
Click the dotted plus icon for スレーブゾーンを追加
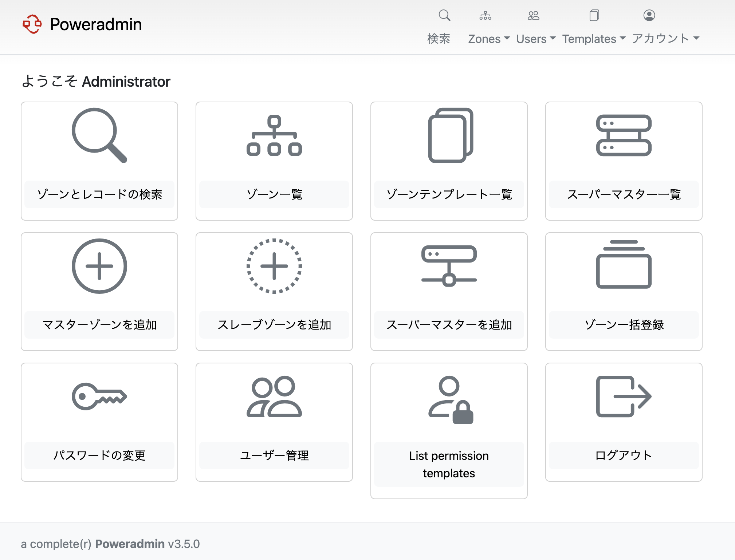274,266
